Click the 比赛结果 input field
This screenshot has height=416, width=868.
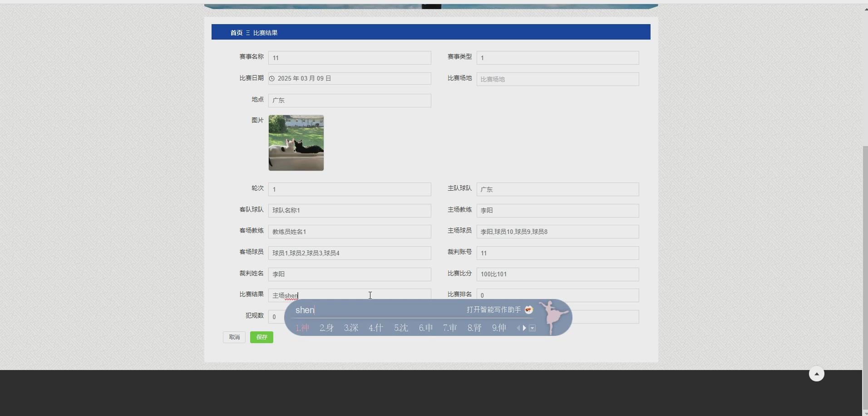pyautogui.click(x=350, y=295)
